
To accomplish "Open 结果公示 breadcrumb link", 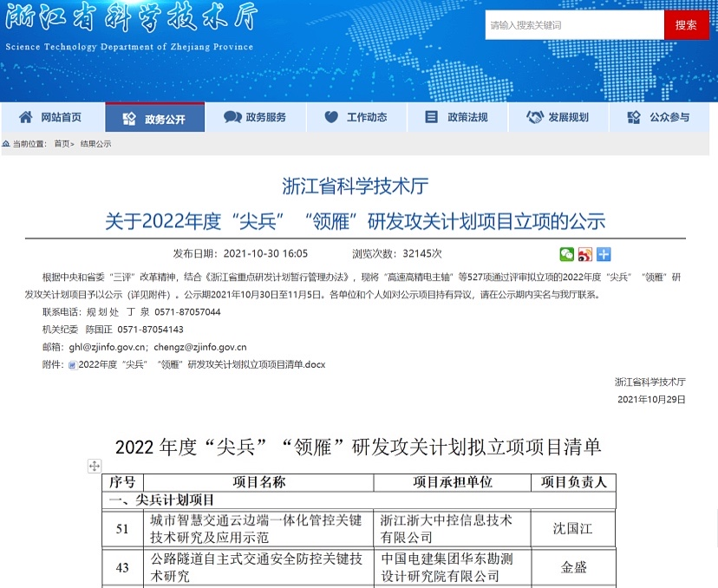I will [x=95, y=144].
